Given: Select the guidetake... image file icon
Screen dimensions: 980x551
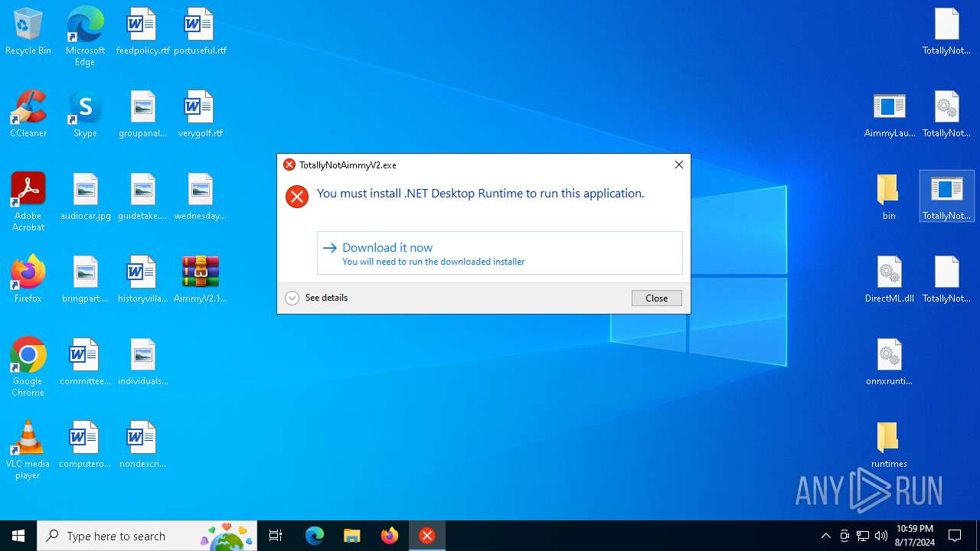Looking at the screenshot, I should pos(142,197).
